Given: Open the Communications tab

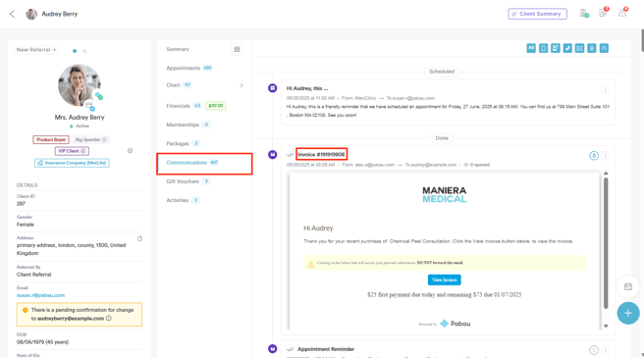Looking at the screenshot, I should click(x=204, y=164).
